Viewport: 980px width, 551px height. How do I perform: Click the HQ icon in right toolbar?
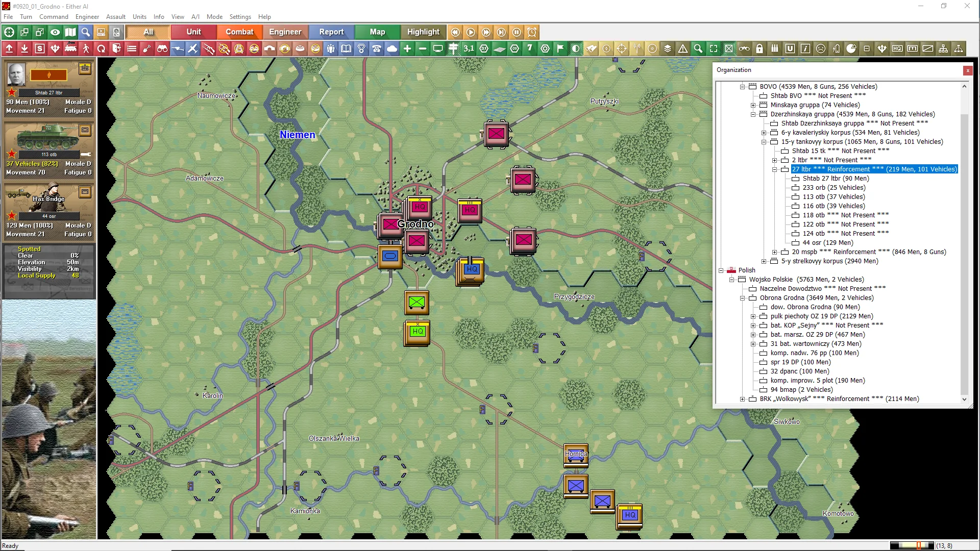click(897, 48)
